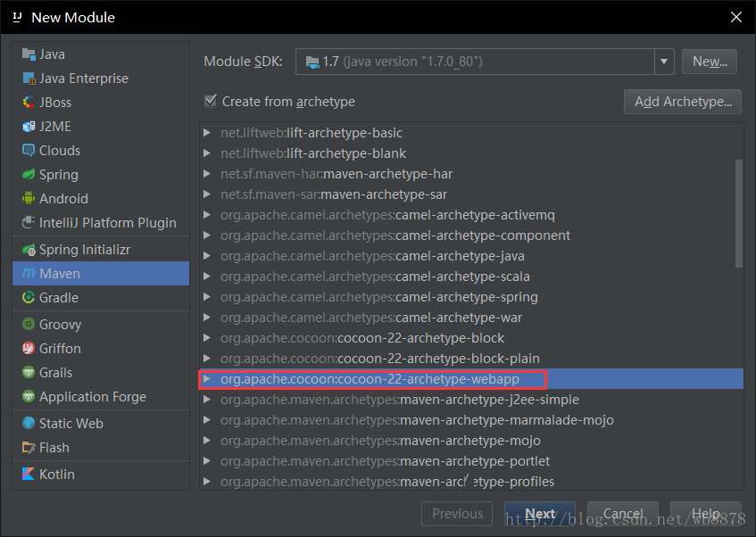This screenshot has width=756, height=537.
Task: Expand maven-archetype-j2ee-simple arrow
Action: coord(207,400)
